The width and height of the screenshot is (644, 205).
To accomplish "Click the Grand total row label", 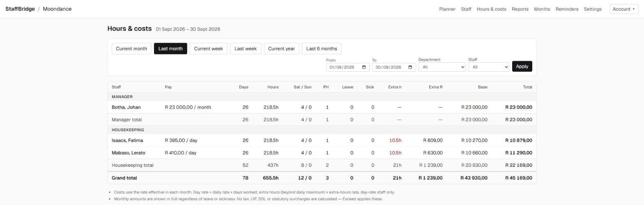I will (124, 178).
